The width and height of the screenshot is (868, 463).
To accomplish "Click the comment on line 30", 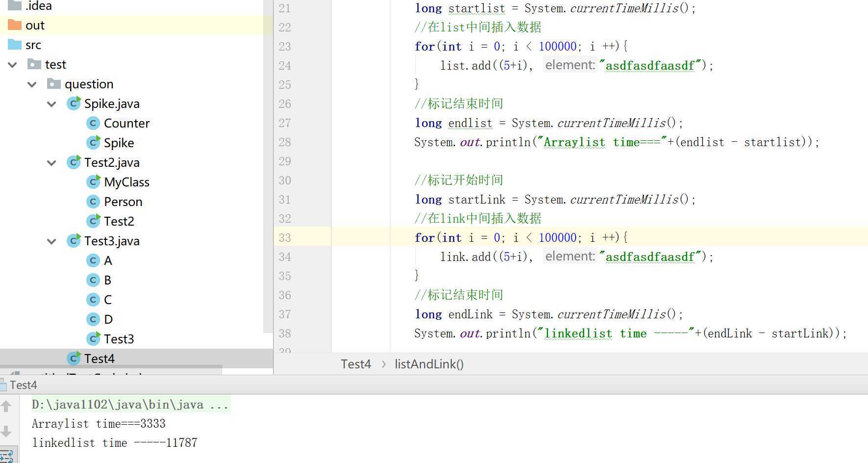I will coord(459,180).
